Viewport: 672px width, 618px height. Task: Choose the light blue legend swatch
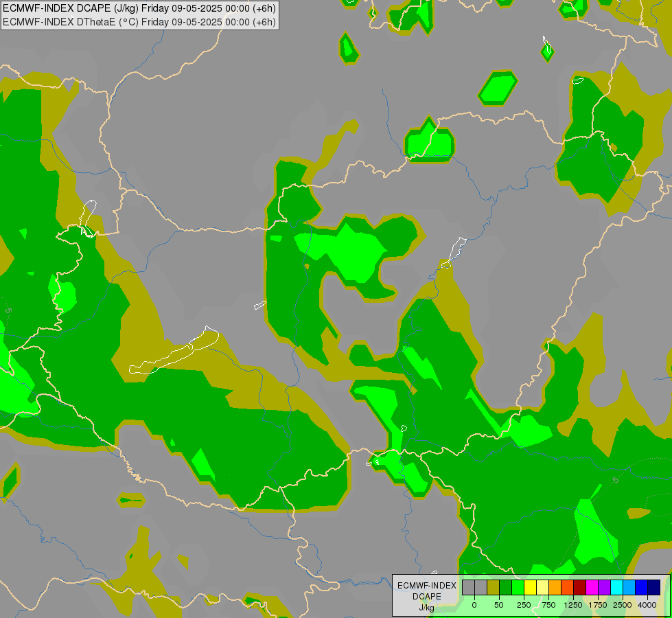[629, 587]
